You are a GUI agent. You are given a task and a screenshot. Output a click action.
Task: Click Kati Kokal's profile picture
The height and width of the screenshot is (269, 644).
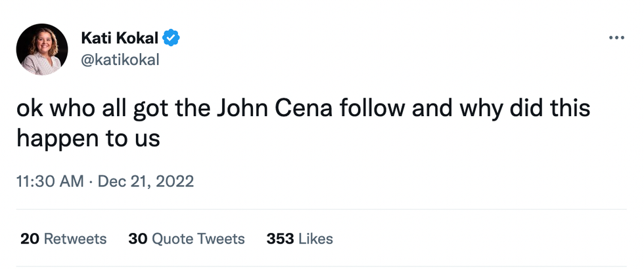click(x=42, y=50)
